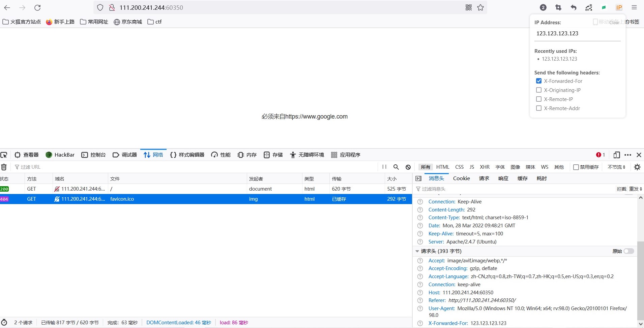Uncheck the X-Forwarded-For header checkbox
Image resolution: width=644 pixels, height=328 pixels.
coord(538,81)
